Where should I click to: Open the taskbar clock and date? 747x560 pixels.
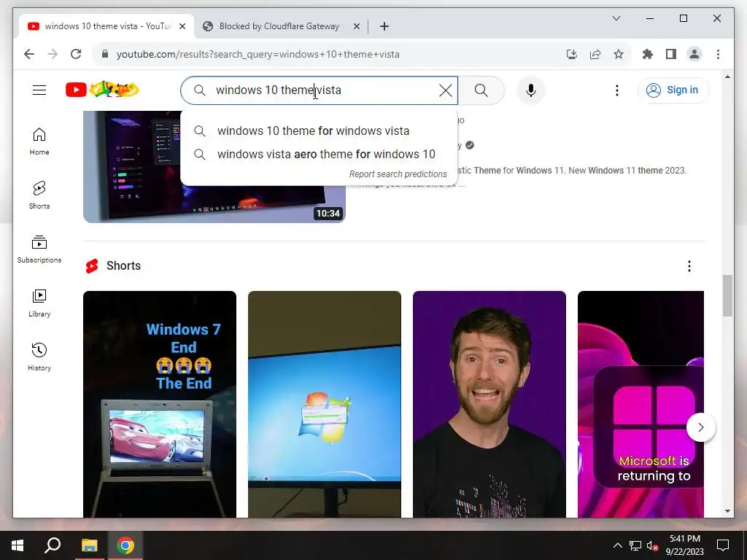tap(684, 545)
